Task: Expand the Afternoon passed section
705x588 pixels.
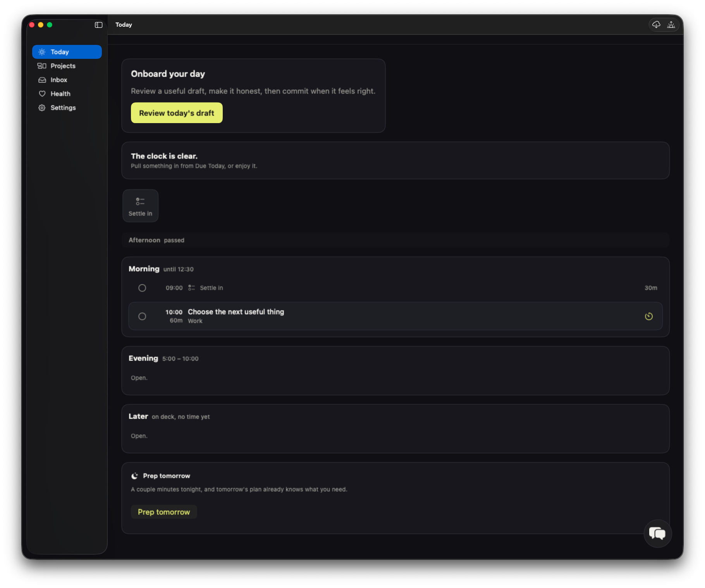Action: [395, 240]
